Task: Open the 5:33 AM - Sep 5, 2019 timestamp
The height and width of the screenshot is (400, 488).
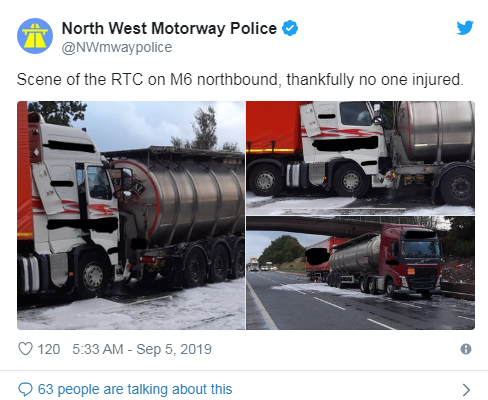Action: tap(142, 349)
